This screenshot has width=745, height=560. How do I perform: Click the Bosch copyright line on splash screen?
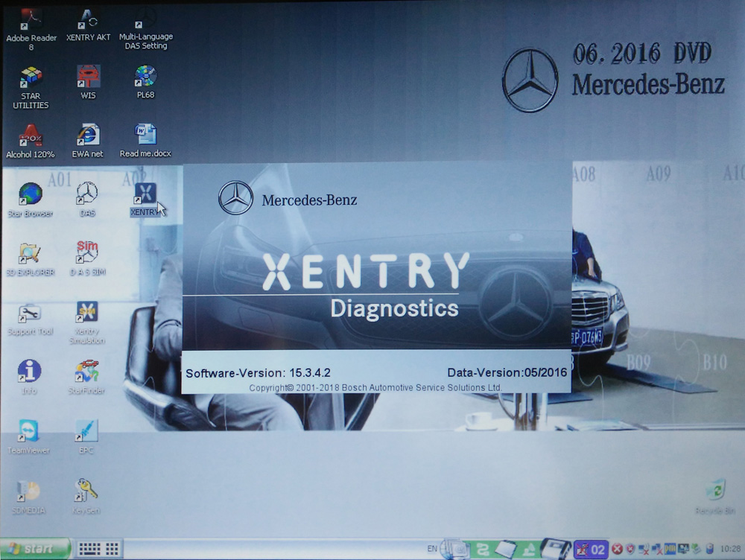pyautogui.click(x=375, y=387)
